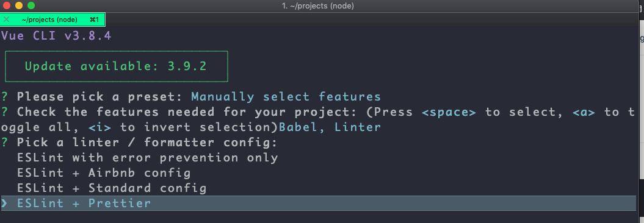Choose ESLint + Standard config option
This screenshot has height=223, width=644.
click(x=111, y=188)
